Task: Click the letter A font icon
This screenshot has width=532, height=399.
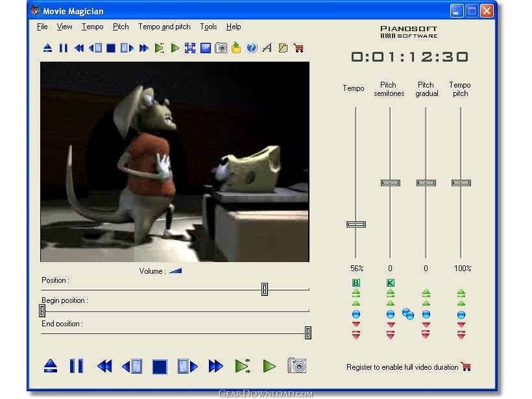Action: pos(267,47)
